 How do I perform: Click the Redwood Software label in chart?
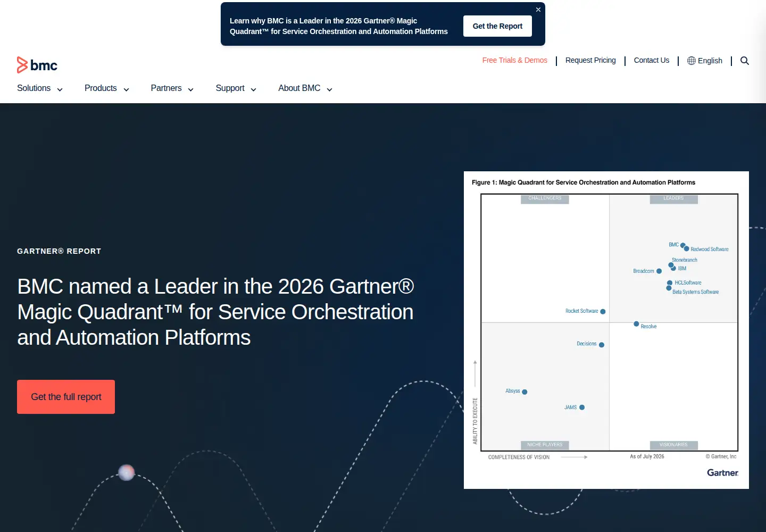710,250
